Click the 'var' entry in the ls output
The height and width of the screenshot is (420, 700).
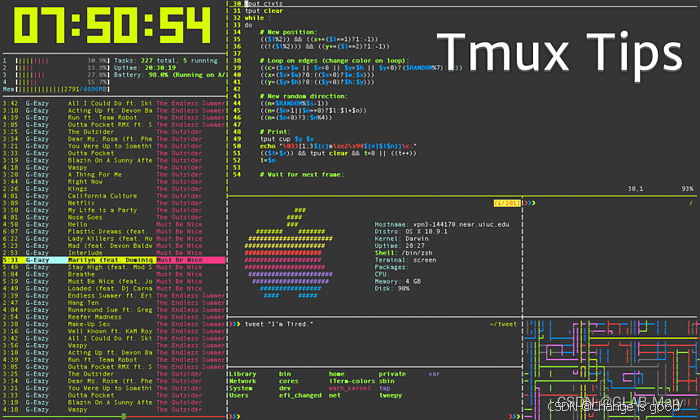coord(434,374)
